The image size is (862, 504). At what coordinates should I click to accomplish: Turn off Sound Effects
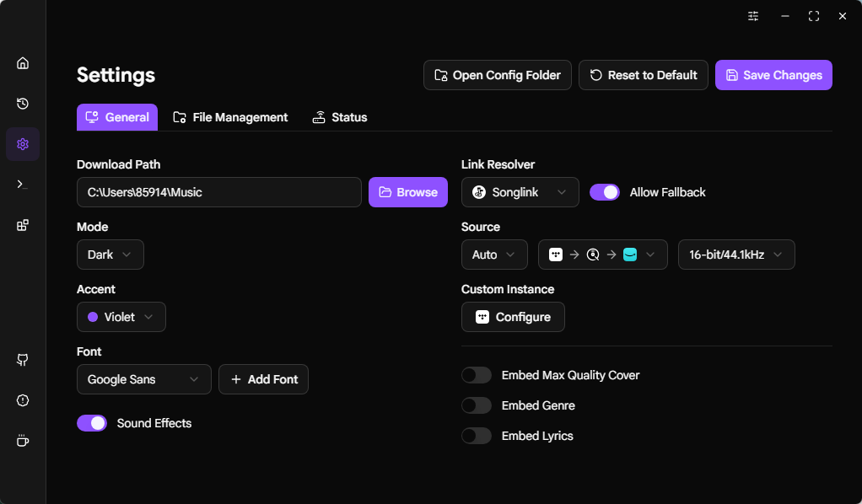[92, 422]
